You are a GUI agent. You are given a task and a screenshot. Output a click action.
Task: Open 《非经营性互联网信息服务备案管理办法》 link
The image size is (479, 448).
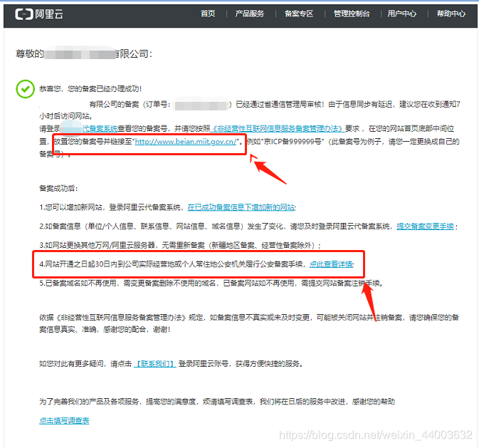click(x=278, y=129)
